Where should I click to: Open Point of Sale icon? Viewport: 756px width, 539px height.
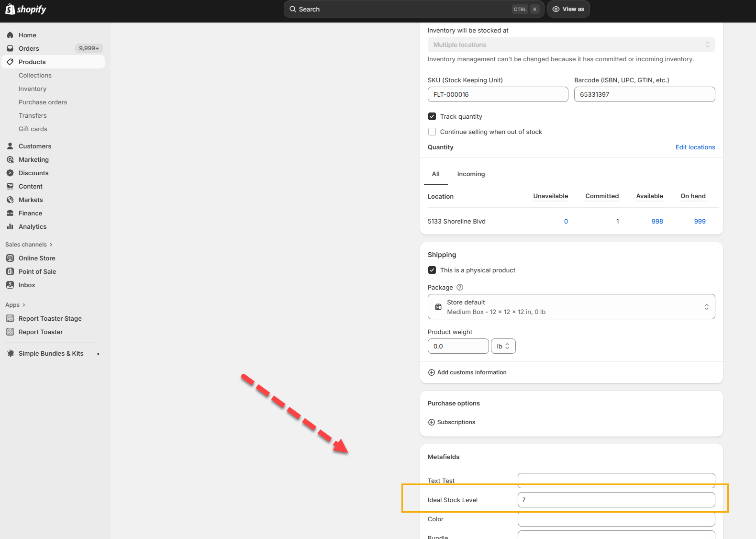(x=10, y=271)
